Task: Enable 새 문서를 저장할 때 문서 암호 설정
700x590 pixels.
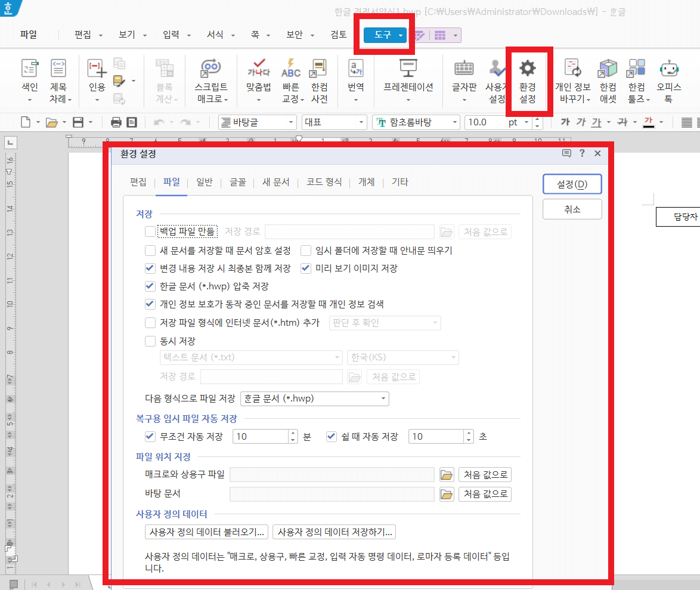Action: [x=150, y=251]
